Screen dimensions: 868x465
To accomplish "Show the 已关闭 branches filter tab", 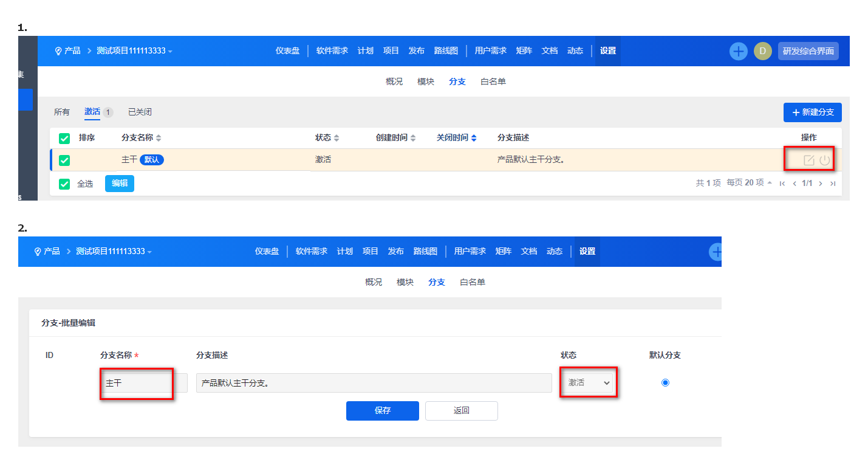I will point(140,112).
